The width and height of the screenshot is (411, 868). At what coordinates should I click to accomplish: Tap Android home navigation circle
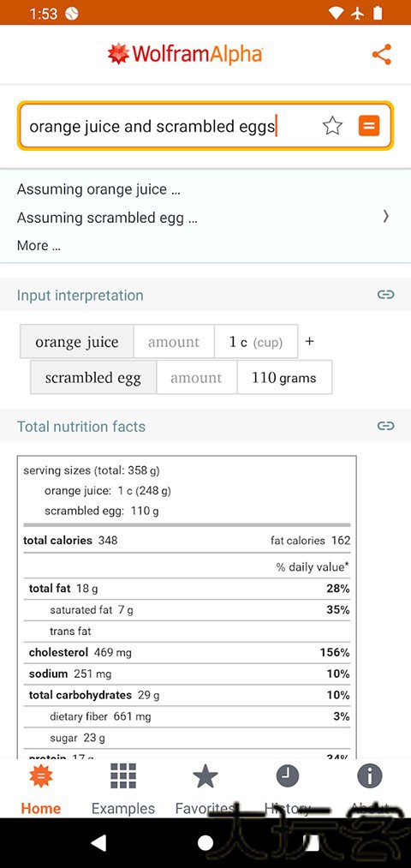[205, 842]
